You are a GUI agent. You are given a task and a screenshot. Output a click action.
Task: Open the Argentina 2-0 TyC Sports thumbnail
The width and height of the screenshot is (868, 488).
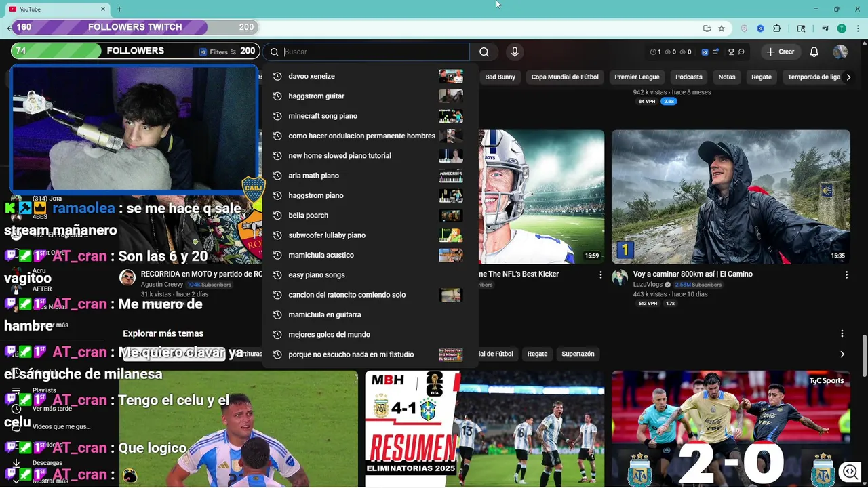pyautogui.click(x=731, y=428)
